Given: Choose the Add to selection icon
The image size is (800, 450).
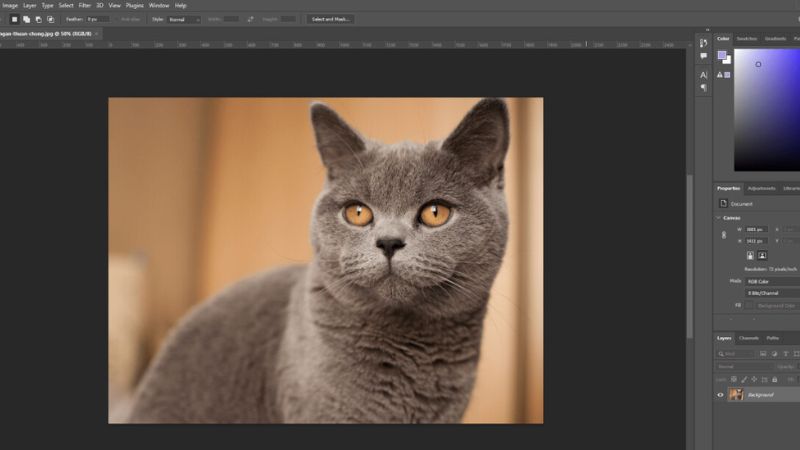Looking at the screenshot, I should tap(26, 19).
